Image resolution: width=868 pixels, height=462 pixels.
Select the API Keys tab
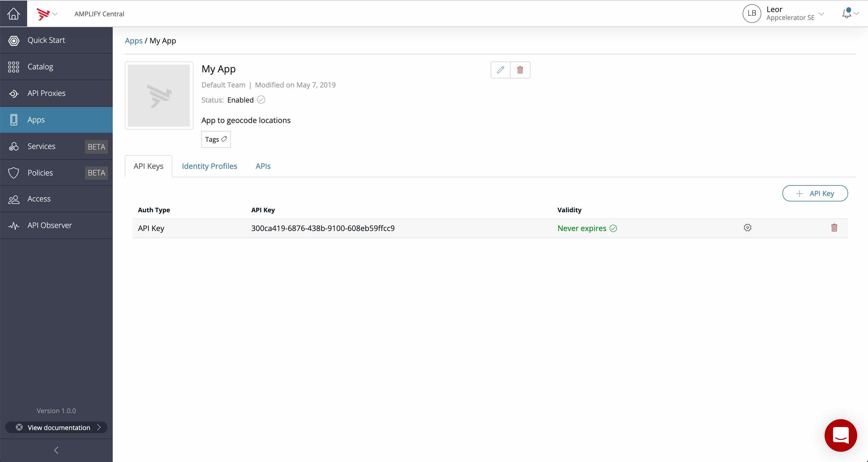(x=149, y=166)
